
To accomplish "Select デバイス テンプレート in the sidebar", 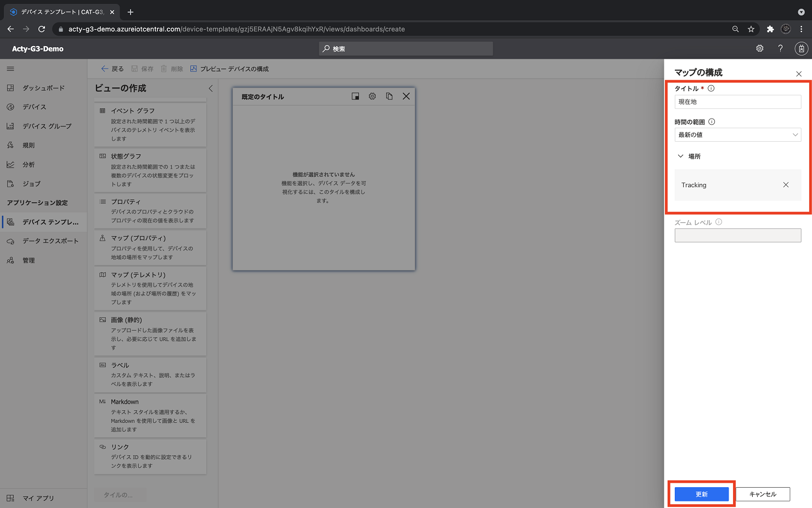I will point(43,222).
